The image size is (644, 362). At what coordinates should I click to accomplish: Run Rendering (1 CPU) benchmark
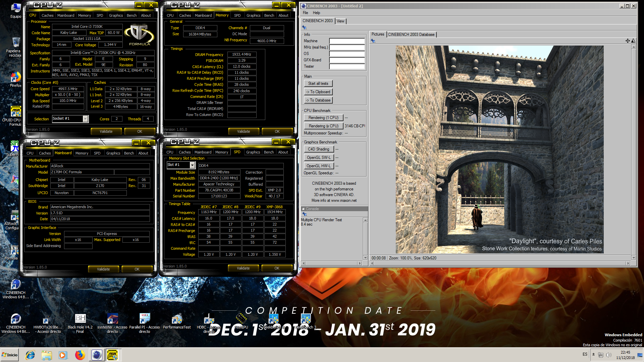323,118
